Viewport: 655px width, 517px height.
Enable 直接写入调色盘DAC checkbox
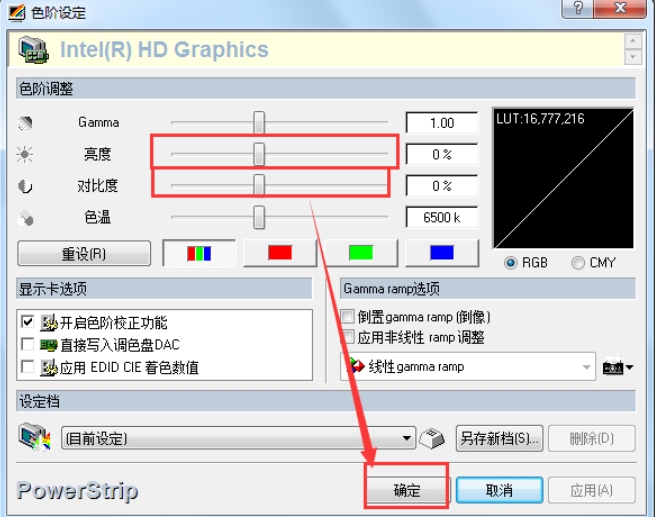[x=28, y=344]
